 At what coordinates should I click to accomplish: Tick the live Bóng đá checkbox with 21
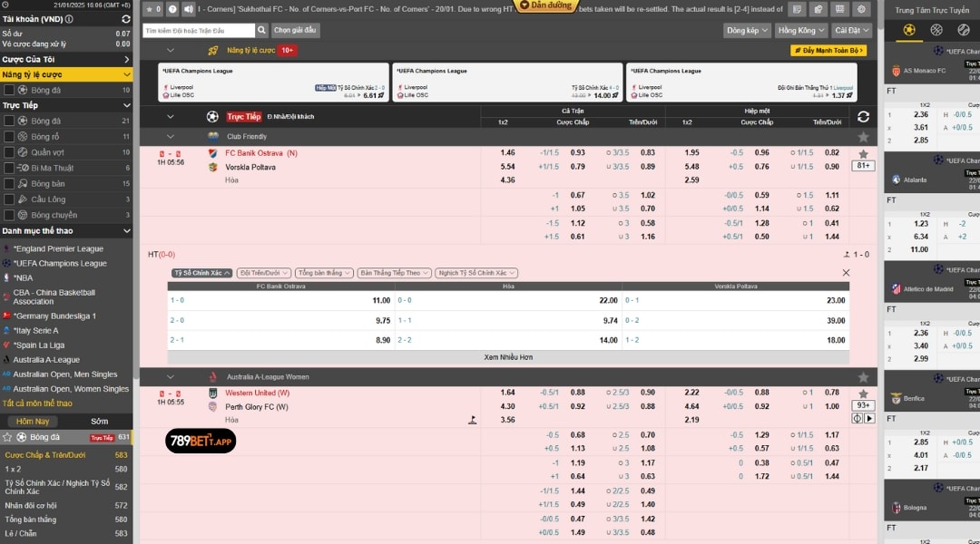click(x=9, y=121)
